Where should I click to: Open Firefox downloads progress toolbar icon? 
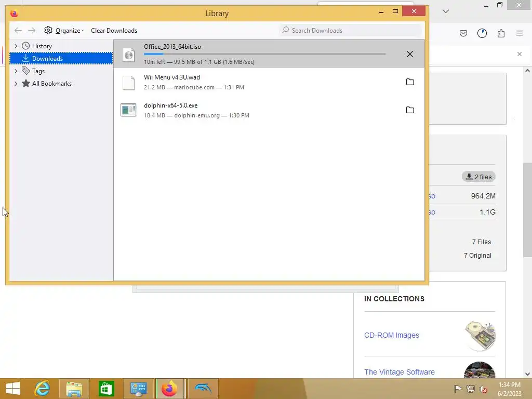click(x=482, y=33)
